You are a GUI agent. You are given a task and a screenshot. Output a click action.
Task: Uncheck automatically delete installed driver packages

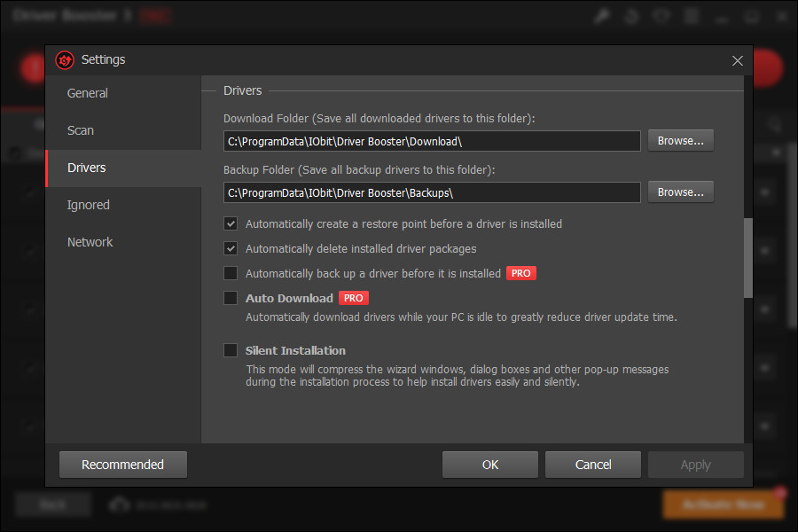(231, 248)
